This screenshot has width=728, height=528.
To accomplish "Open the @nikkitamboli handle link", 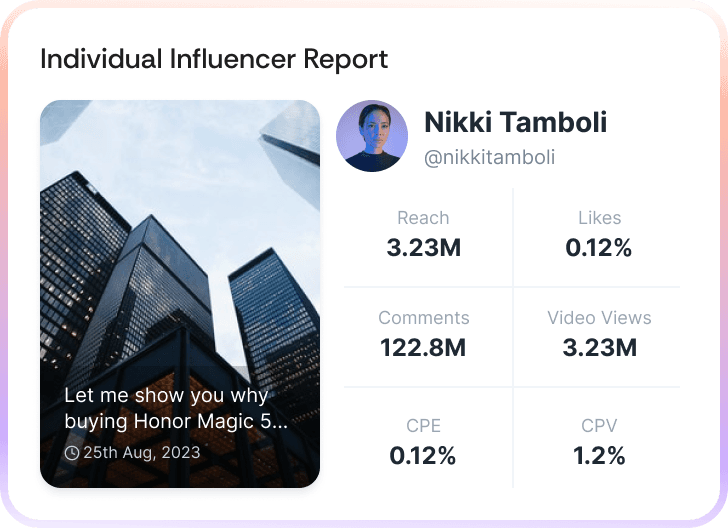I will coord(490,158).
